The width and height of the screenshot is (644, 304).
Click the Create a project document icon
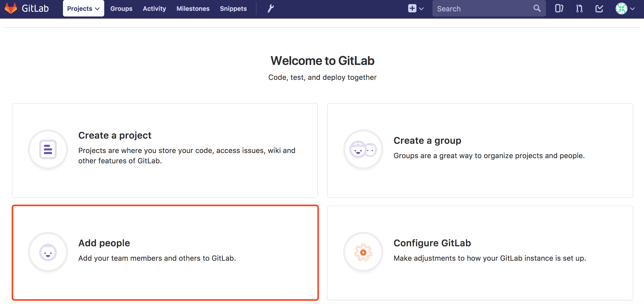(x=48, y=149)
